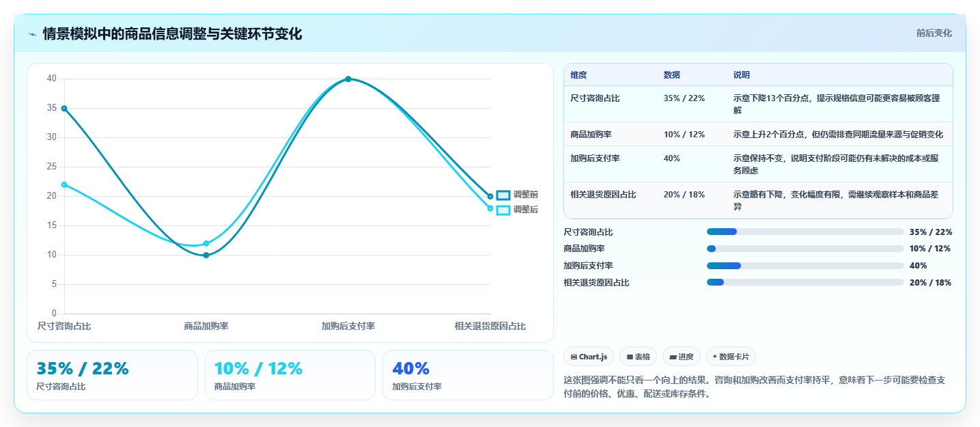Click the 前后变化 label in the header

[x=934, y=33]
